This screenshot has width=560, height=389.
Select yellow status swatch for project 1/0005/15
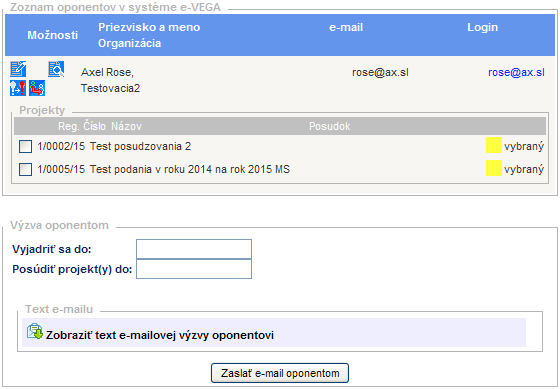point(494,168)
